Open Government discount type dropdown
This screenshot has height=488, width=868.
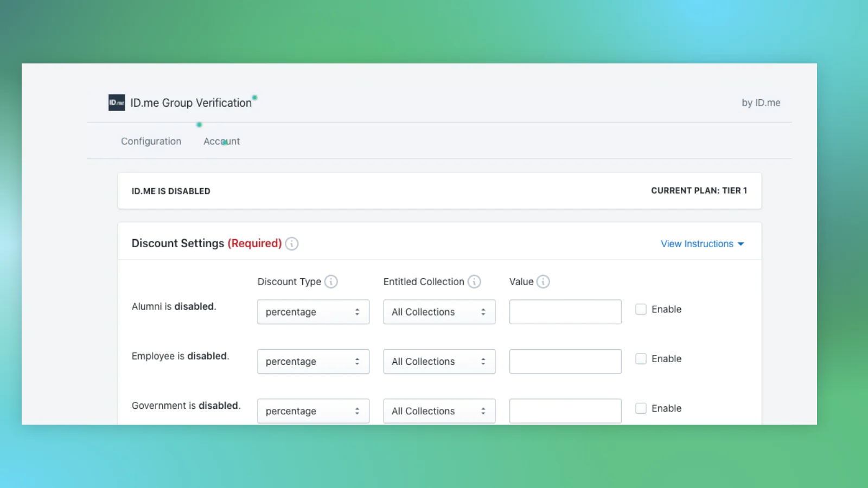pos(313,411)
